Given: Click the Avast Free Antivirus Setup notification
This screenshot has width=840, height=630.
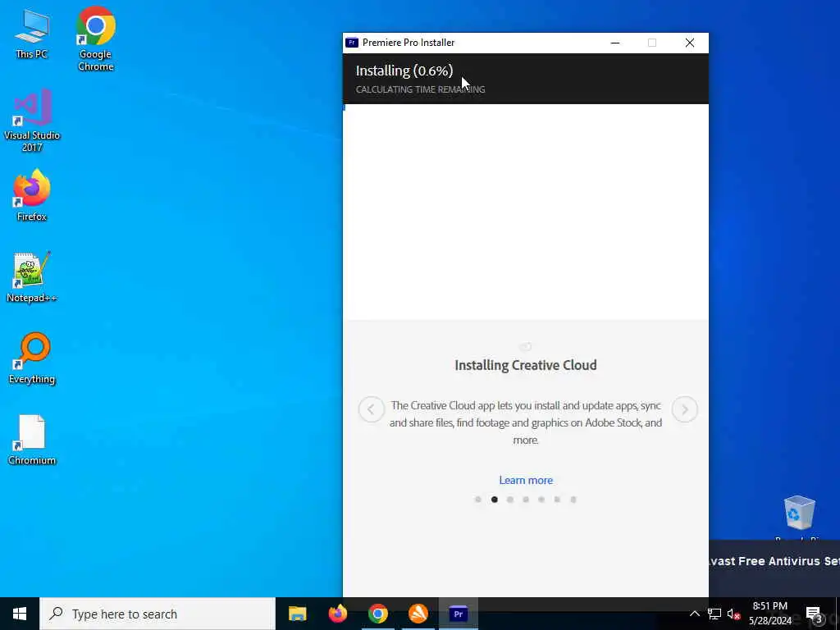Looking at the screenshot, I should pos(774,568).
